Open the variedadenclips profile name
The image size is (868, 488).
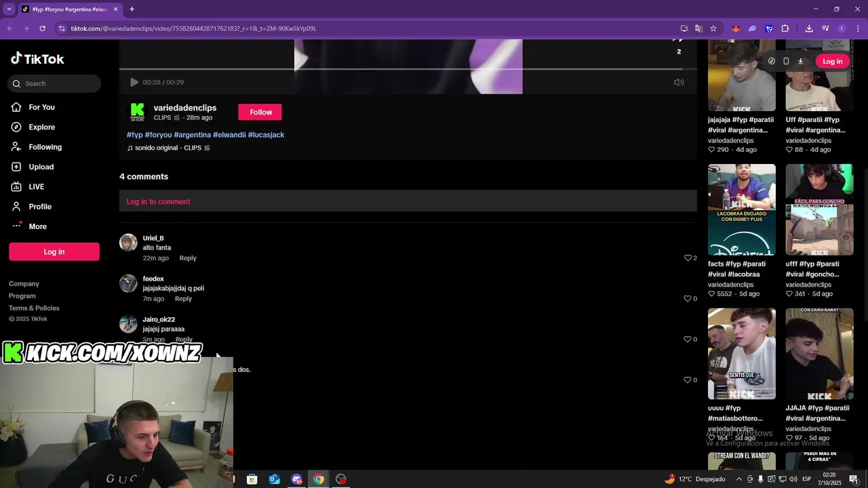click(184, 108)
